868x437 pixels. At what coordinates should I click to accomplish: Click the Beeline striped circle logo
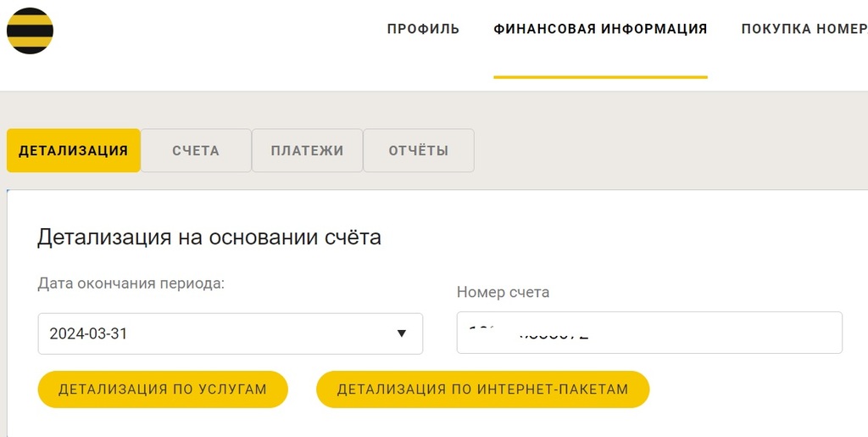tap(30, 31)
